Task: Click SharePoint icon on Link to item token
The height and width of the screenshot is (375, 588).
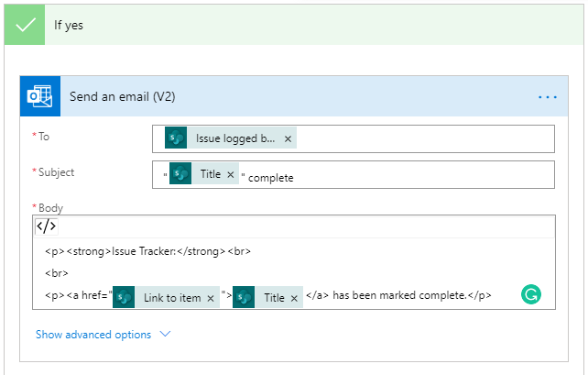Action: (124, 297)
